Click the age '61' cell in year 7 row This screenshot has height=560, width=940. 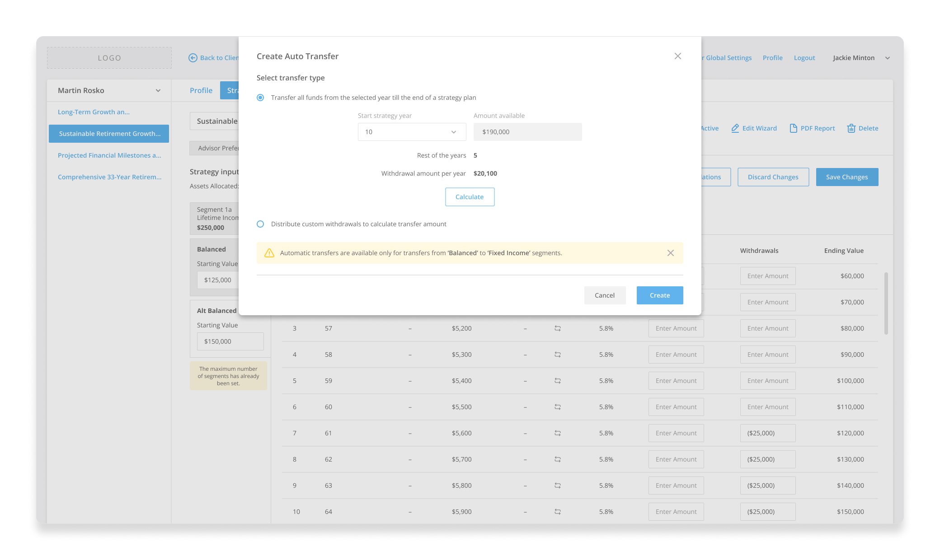(x=328, y=433)
